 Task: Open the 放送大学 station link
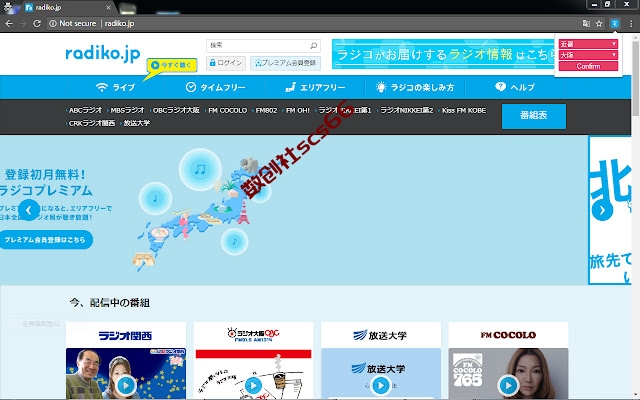click(136, 123)
